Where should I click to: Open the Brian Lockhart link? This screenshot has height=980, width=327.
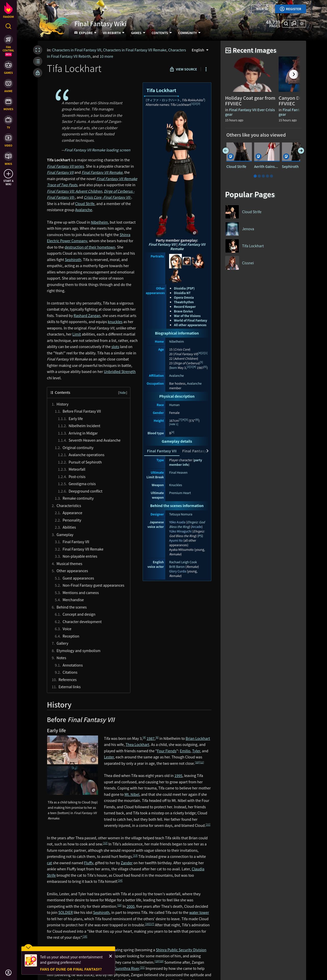198,738
